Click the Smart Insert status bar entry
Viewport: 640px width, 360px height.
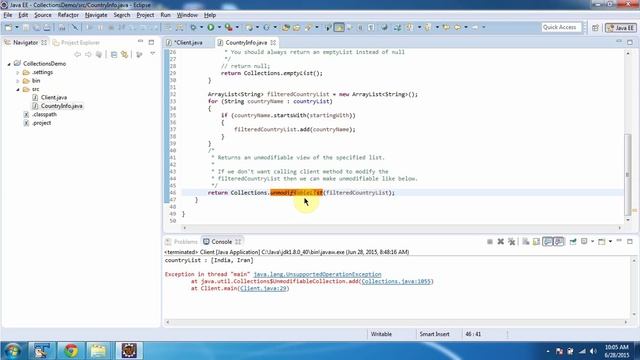435,334
